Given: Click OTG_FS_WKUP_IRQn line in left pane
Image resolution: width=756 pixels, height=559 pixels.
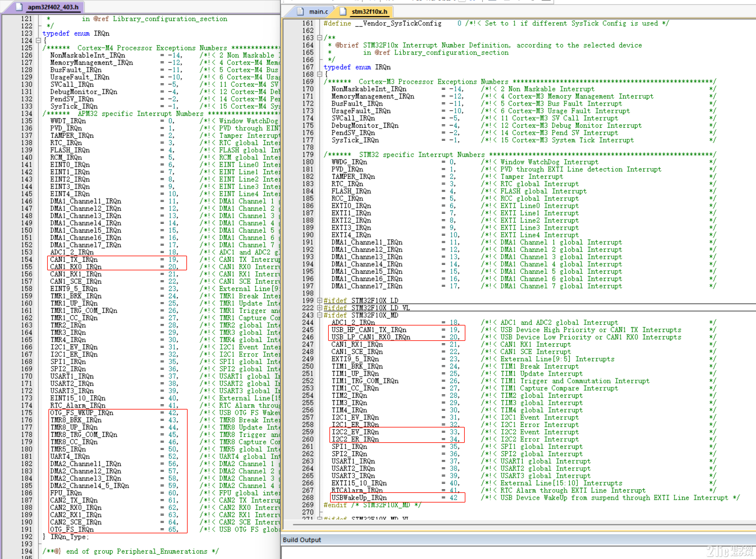Looking at the screenshot, I should click(x=81, y=413).
